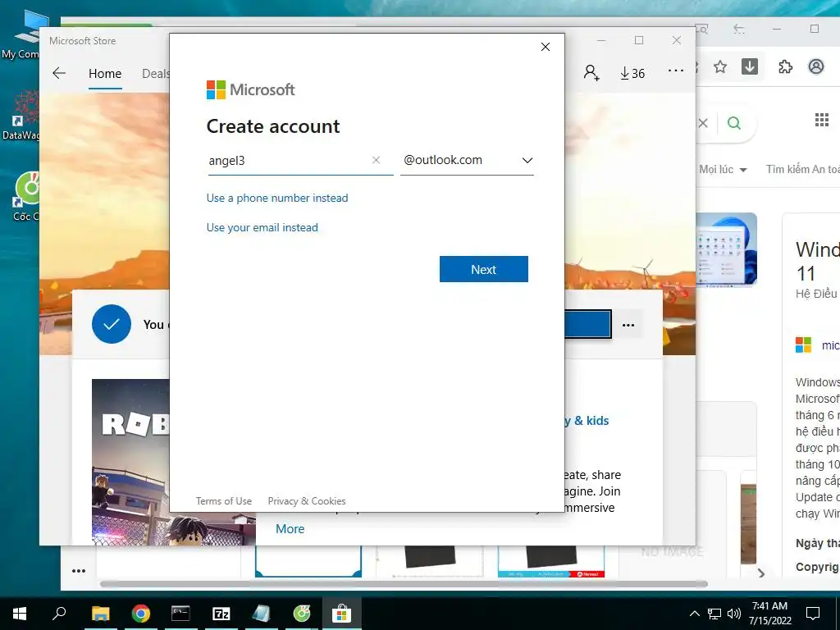Click the More link in Microsoft Store
This screenshot has height=630, width=840.
point(290,529)
